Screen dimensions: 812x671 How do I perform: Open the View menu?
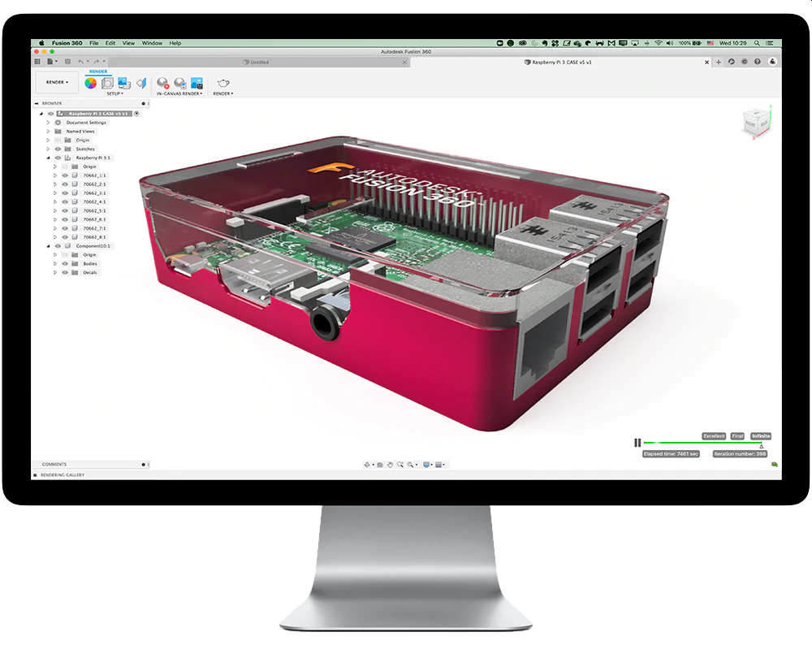(128, 44)
